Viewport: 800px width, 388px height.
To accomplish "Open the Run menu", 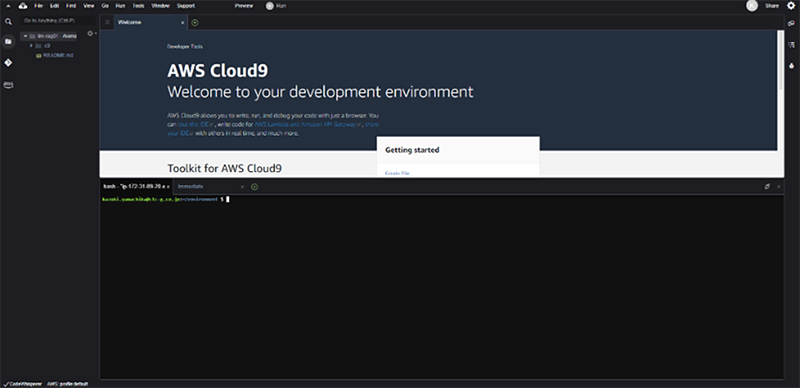I will point(120,6).
